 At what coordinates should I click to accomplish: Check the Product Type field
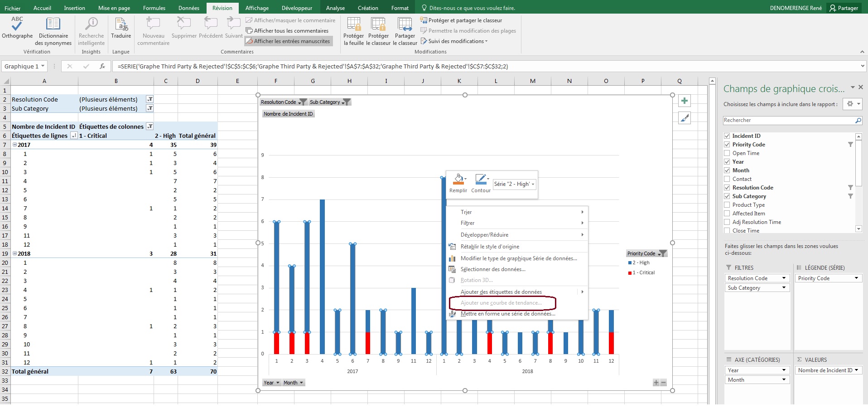[x=727, y=205]
